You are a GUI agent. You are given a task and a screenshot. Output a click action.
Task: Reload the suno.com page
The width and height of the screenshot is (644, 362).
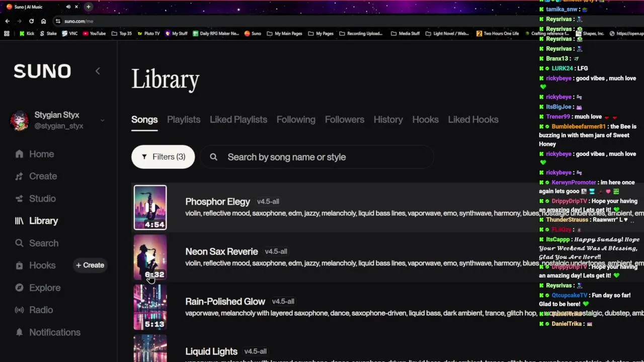[31, 21]
